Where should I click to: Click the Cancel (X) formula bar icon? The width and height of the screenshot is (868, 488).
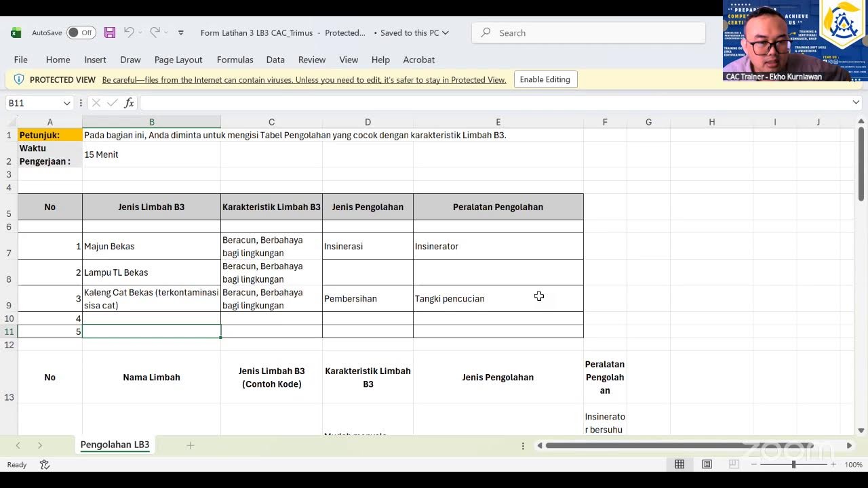point(96,103)
